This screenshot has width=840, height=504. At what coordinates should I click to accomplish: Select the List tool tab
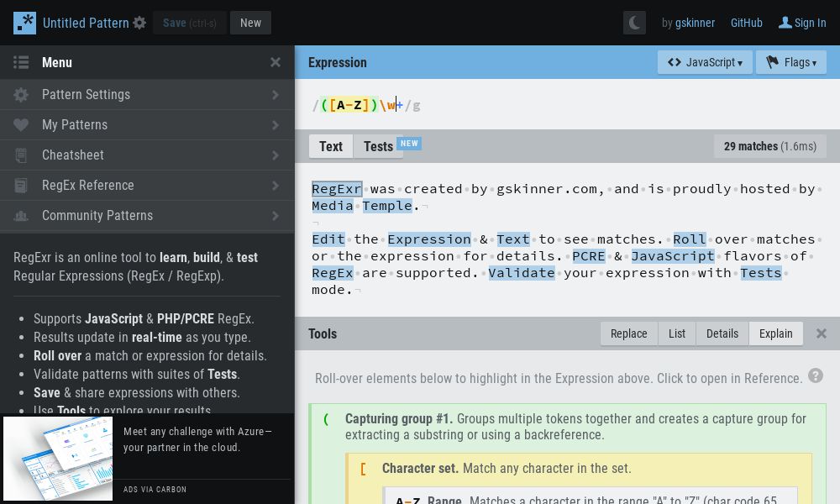677,333
